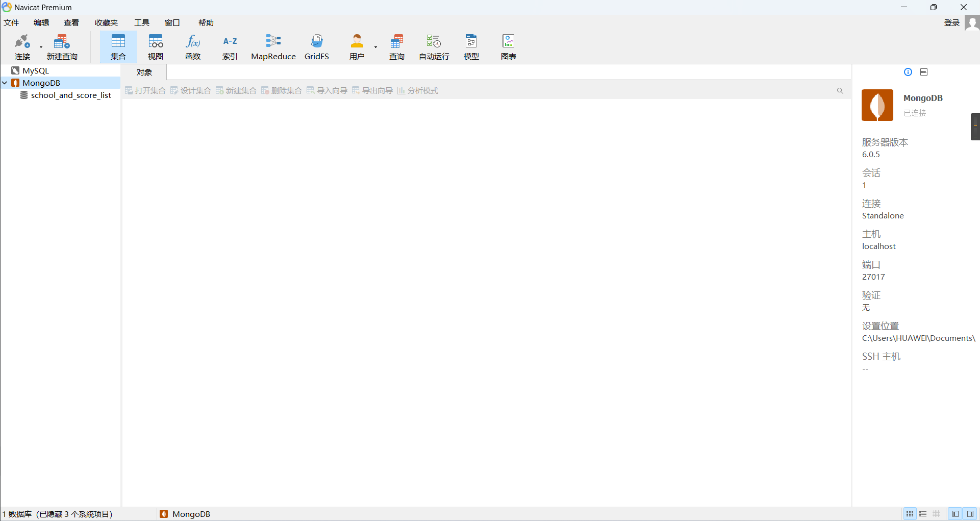Viewport: 980px width, 521px height.
Task: Click 删除集合 button
Action: point(282,90)
